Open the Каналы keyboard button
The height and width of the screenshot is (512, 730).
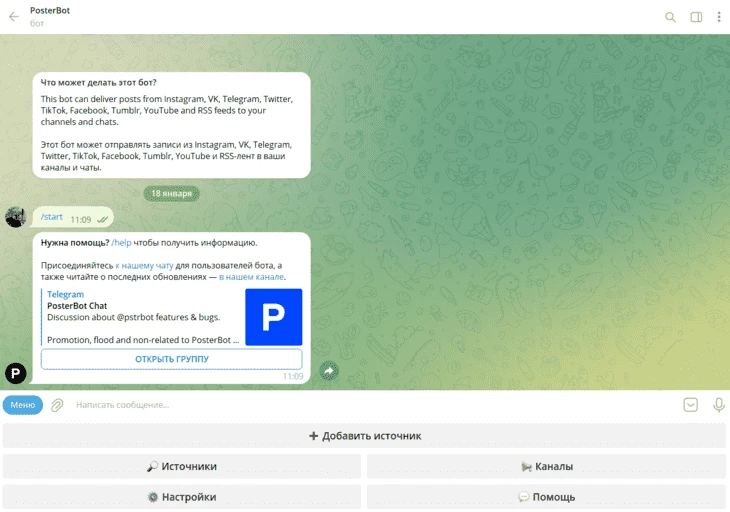click(547, 466)
